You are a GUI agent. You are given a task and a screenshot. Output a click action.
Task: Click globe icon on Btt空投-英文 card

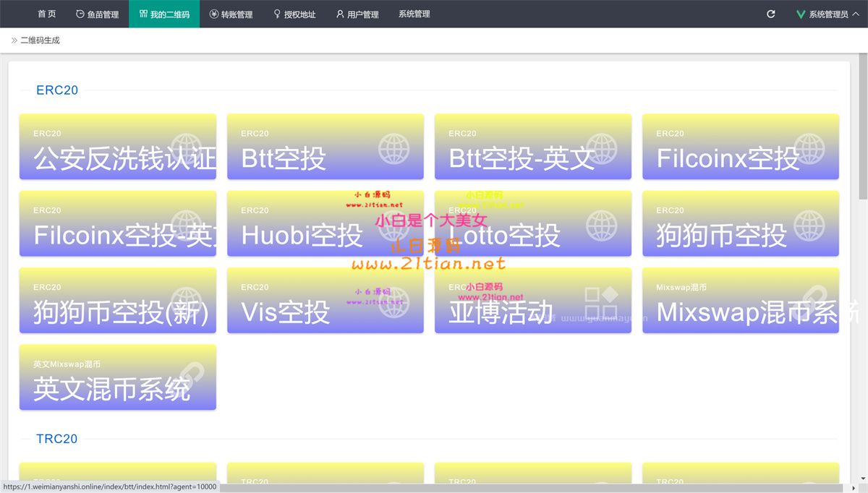[602, 147]
